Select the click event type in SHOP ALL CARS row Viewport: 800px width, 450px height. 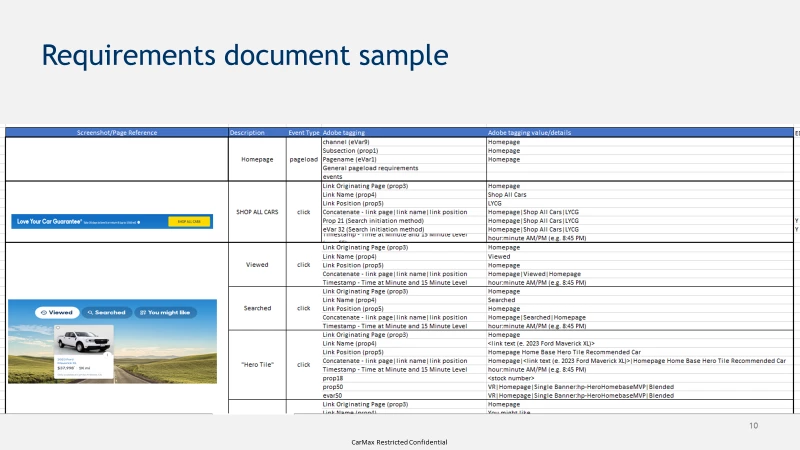[304, 212]
